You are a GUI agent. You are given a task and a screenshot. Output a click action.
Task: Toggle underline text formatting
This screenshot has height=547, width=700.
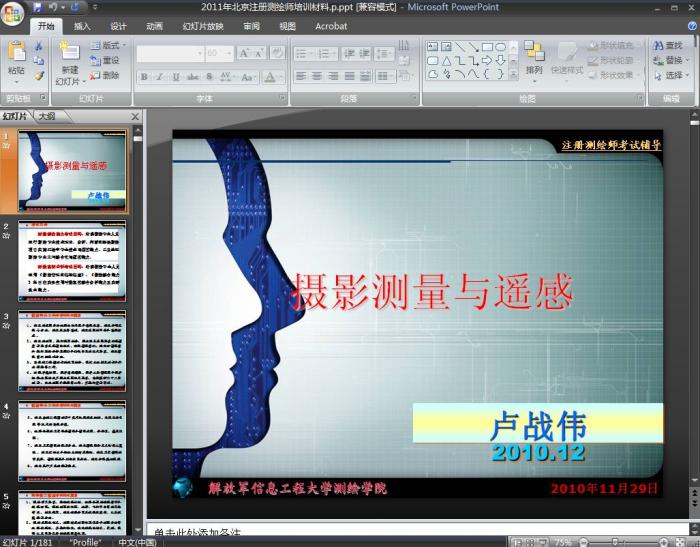[175, 77]
